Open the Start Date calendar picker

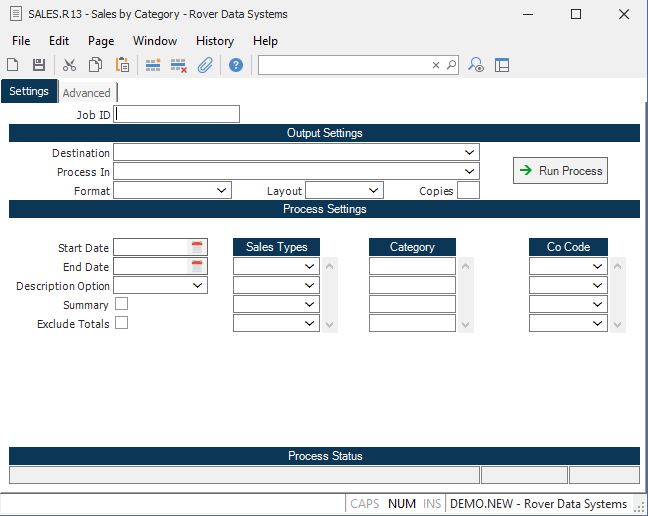click(197, 247)
